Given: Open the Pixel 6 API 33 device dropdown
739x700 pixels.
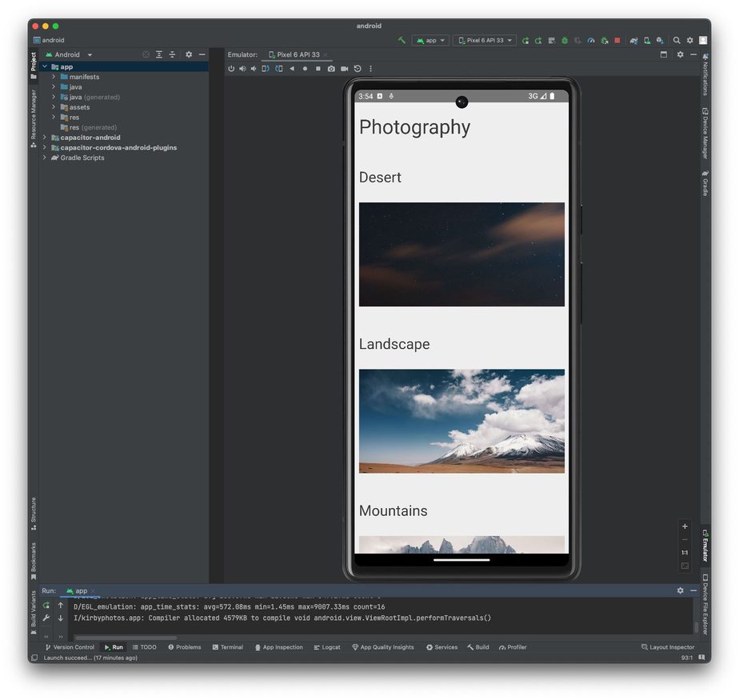Looking at the screenshot, I should tap(485, 40).
